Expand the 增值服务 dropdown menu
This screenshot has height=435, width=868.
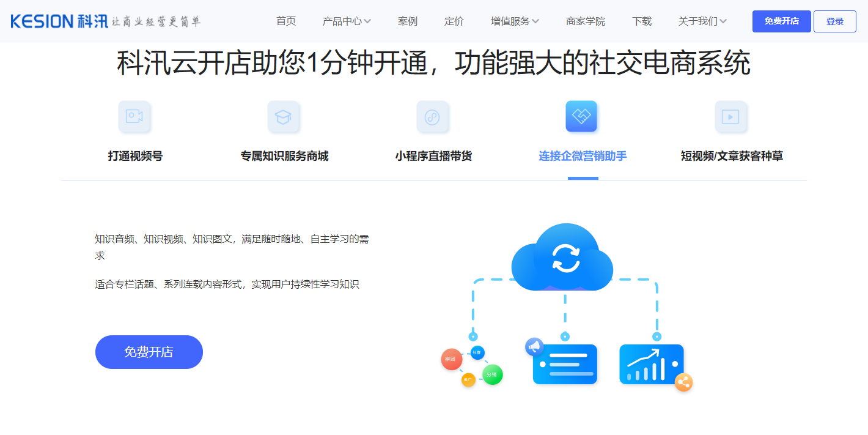[x=515, y=21]
